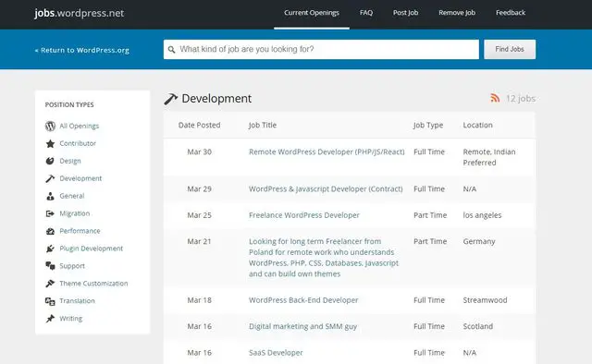Click the Mar 18 date cell

[200, 300]
